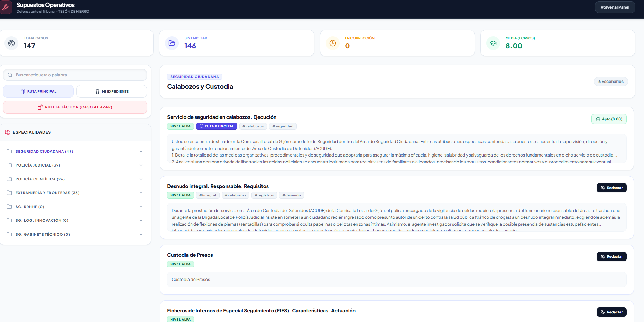The height and width of the screenshot is (322, 644).
Task: Click Redactar for Custodia de Presos
Action: click(x=611, y=256)
